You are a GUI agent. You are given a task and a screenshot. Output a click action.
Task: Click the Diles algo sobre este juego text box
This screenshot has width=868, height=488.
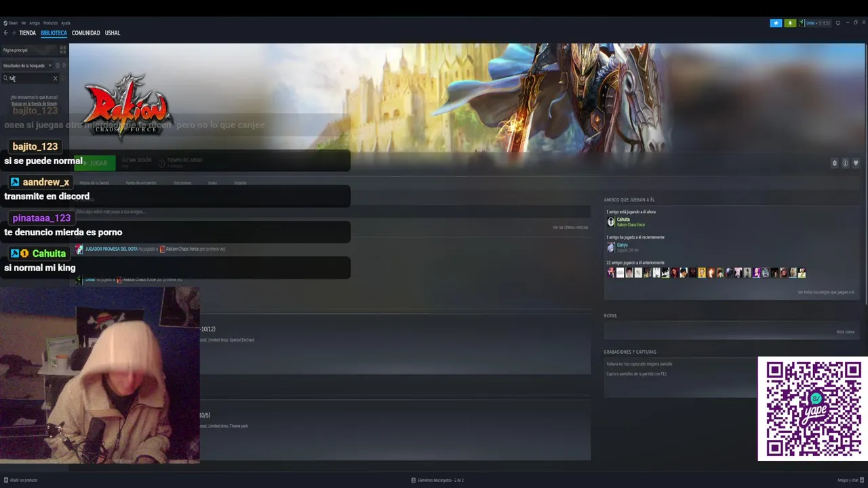332,211
